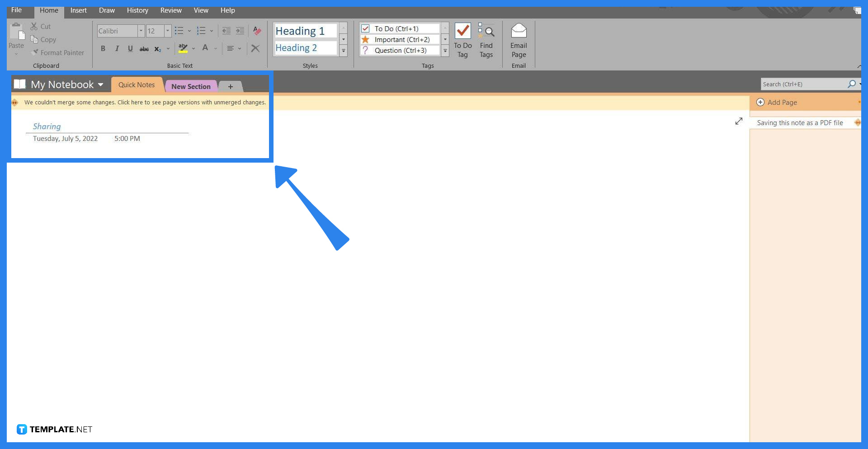Toggle Italic formatting
The image size is (868, 449).
click(x=117, y=48)
